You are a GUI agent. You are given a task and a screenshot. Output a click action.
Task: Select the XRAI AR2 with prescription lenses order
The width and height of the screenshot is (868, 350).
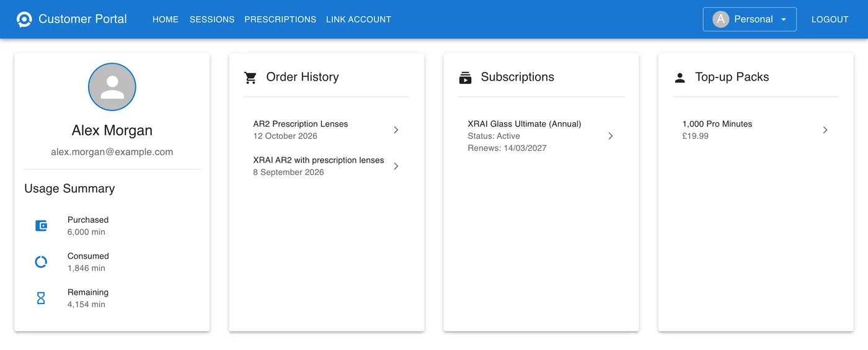pyautogui.click(x=327, y=166)
